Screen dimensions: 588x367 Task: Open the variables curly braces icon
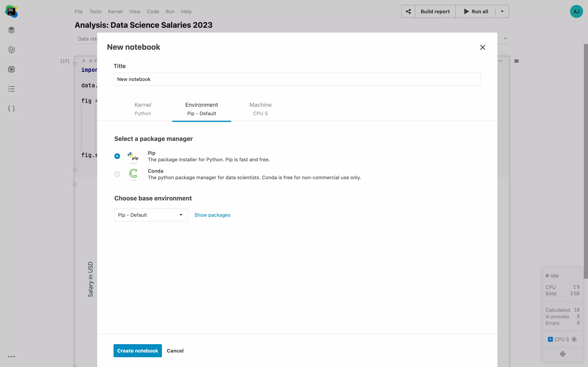pyautogui.click(x=11, y=108)
